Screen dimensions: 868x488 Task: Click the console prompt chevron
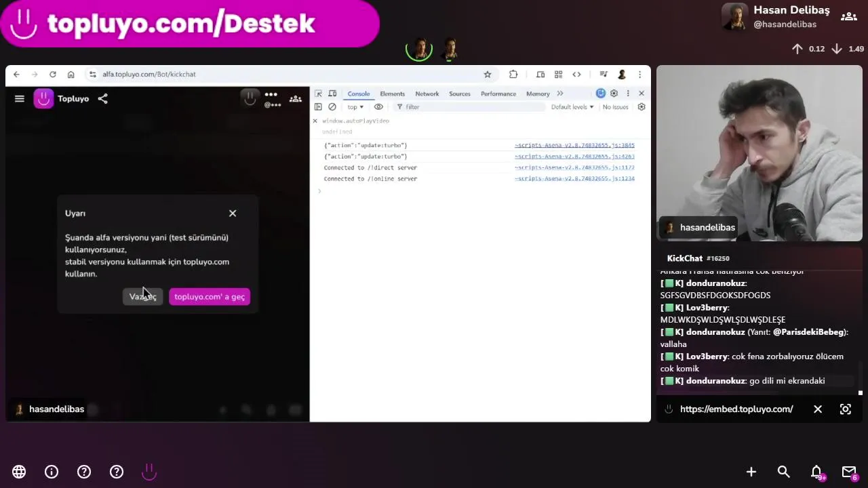[x=319, y=191]
